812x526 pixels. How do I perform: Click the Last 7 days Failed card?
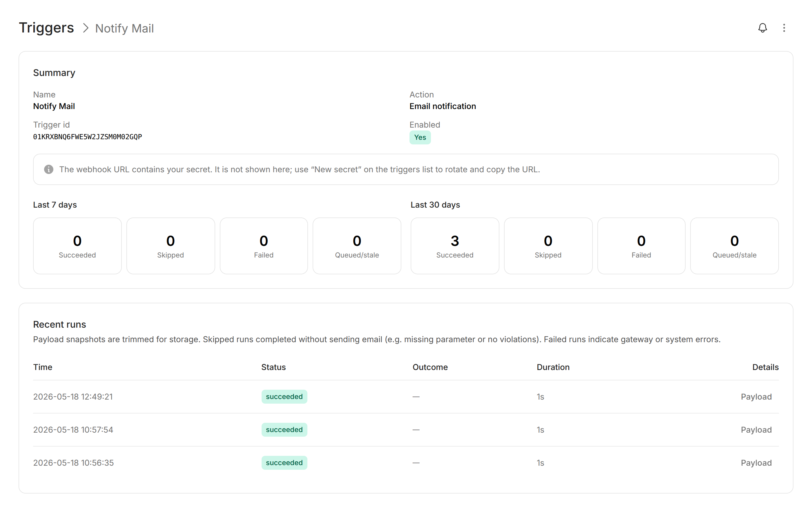tap(264, 246)
